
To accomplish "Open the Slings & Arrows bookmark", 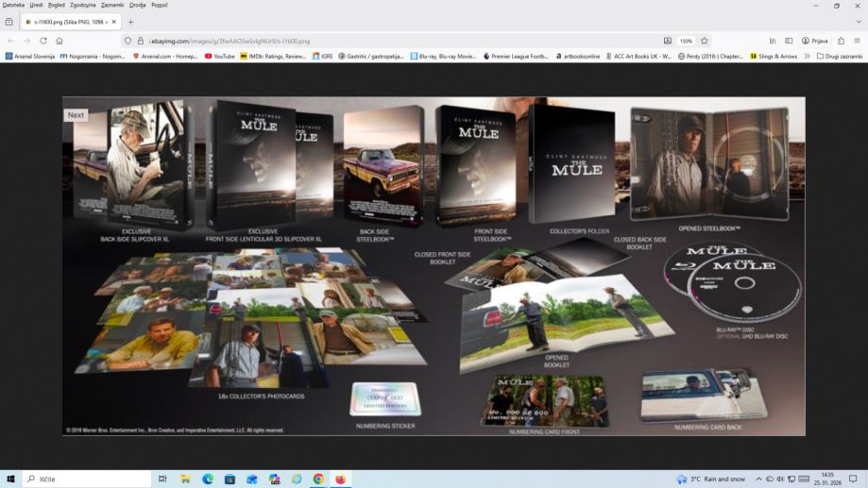I will 774,57.
